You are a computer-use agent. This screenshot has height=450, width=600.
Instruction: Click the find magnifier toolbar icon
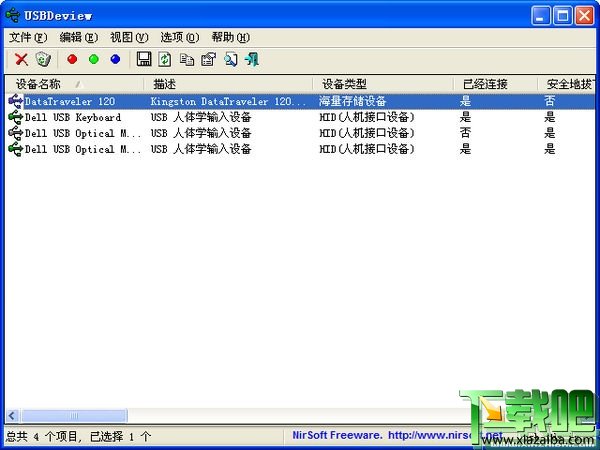click(x=230, y=60)
